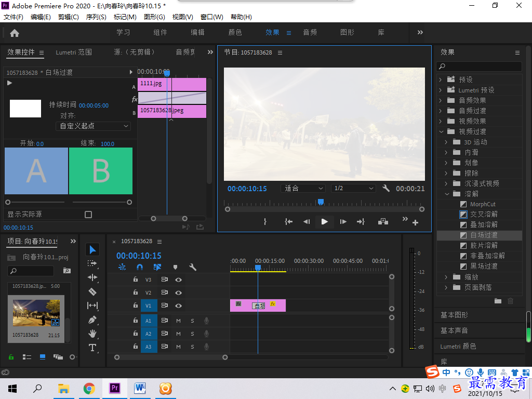Toggle V3 track output eye
Viewport: 532px width, 399px height.
point(179,280)
